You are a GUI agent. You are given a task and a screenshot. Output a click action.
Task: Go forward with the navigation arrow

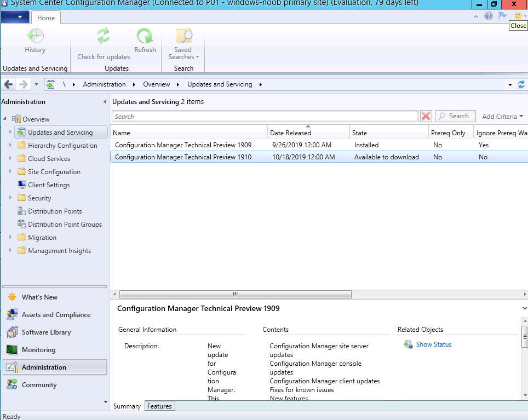pos(23,84)
